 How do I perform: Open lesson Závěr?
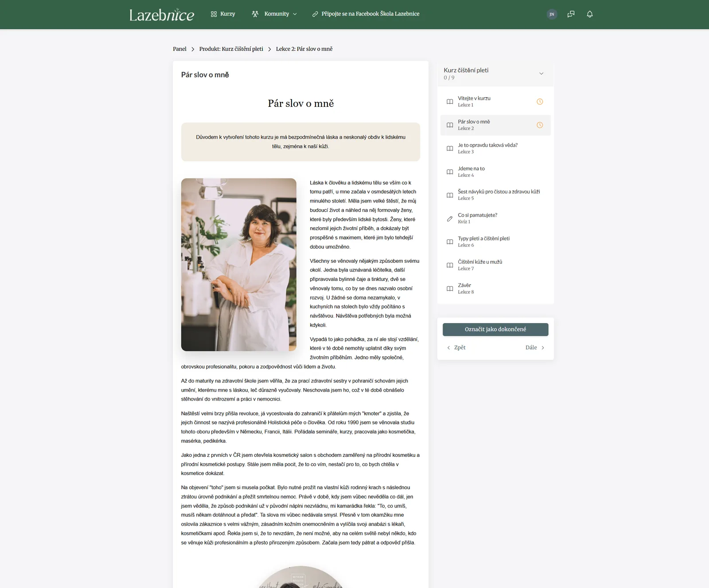495,288
